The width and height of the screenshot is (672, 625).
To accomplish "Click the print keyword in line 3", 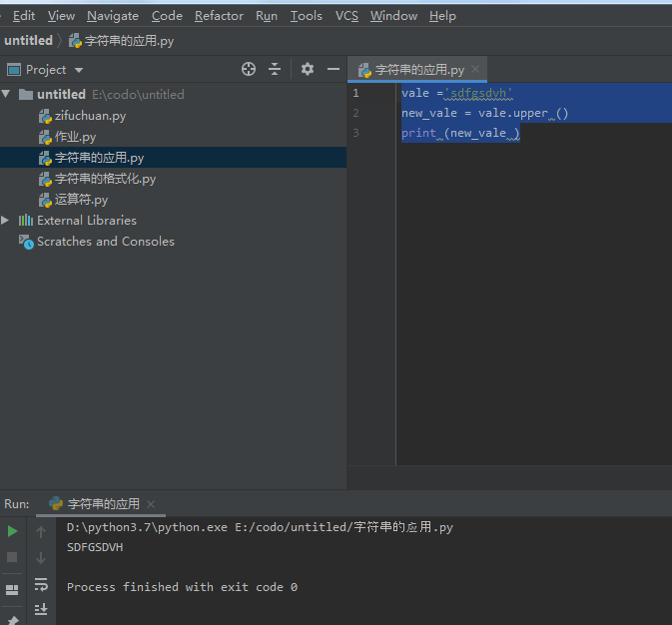I will click(418, 134).
